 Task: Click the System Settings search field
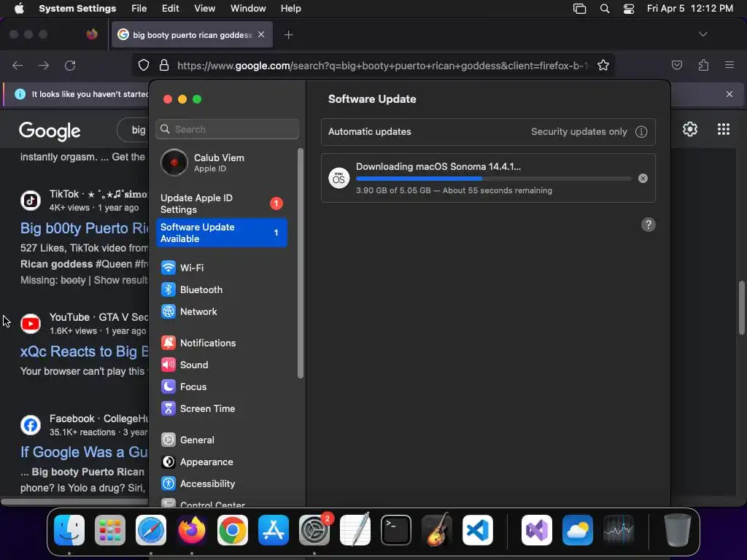228,129
